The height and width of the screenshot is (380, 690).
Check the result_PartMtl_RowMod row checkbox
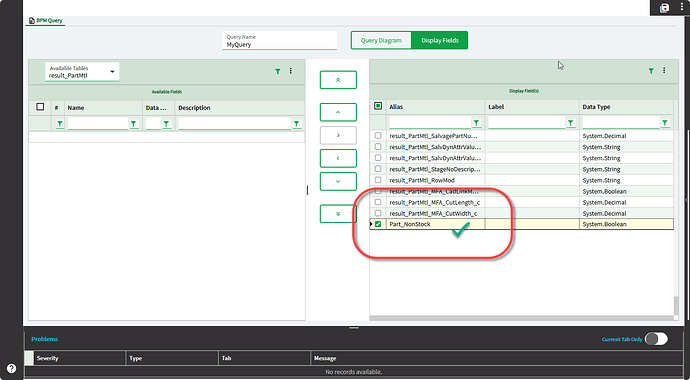pyautogui.click(x=378, y=180)
